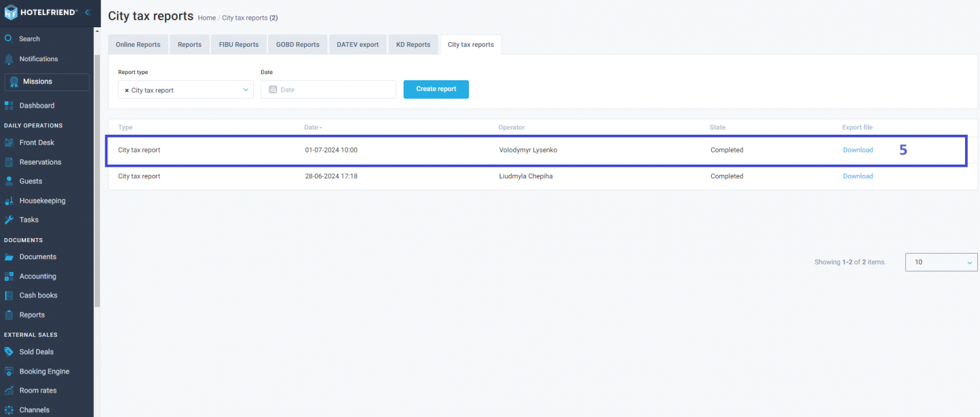Open the FIBU Reports tab

(x=239, y=44)
